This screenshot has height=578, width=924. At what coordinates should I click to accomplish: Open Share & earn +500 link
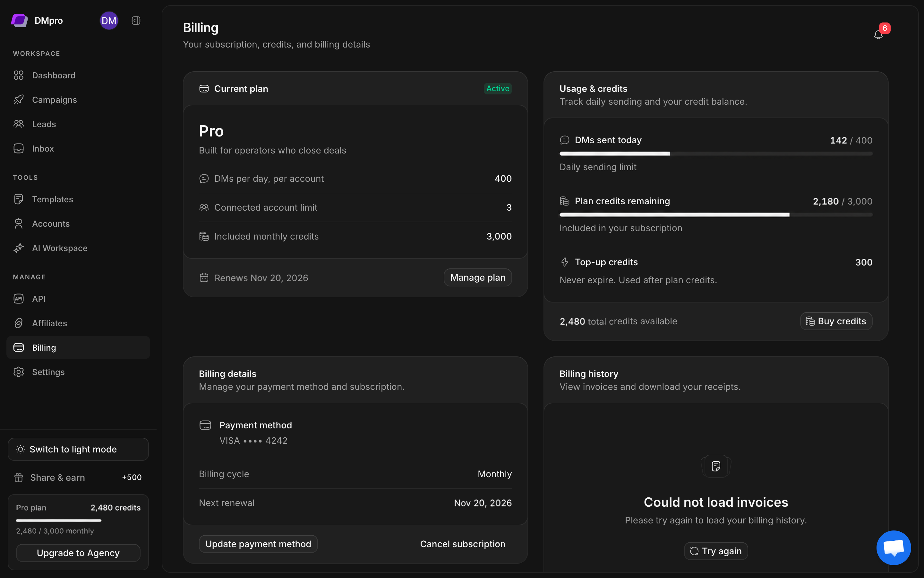(78, 477)
